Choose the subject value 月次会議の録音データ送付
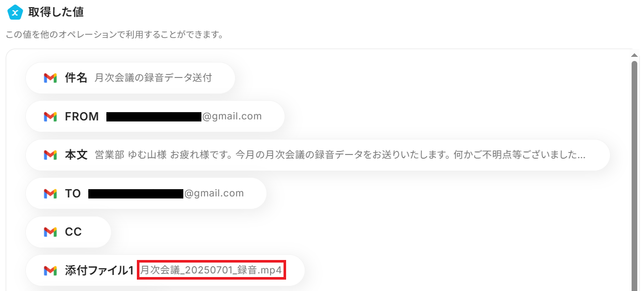The height and width of the screenshot is (291, 644). (x=153, y=78)
